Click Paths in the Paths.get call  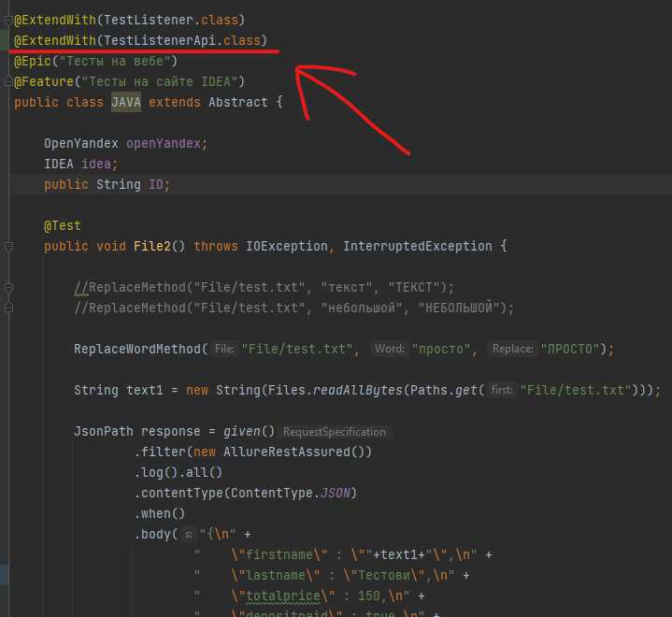pos(429,390)
